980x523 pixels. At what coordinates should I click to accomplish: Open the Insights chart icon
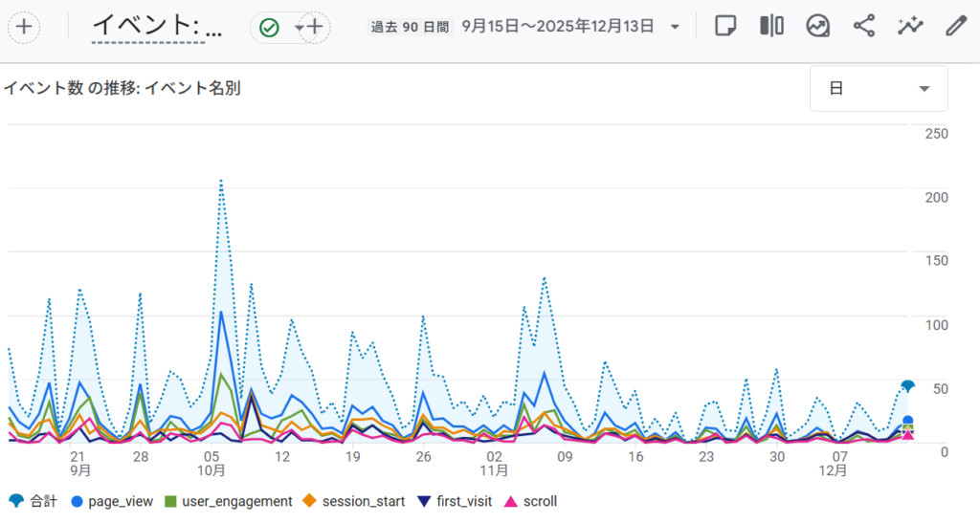(x=817, y=27)
